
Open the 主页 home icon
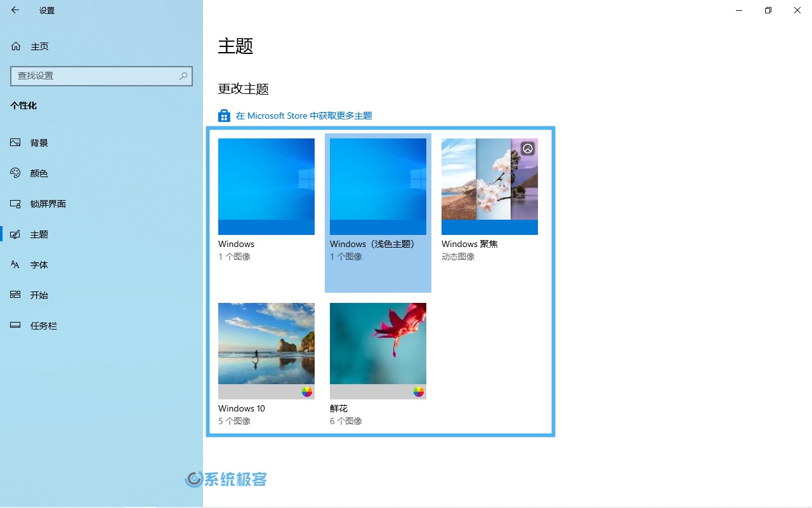(x=16, y=46)
